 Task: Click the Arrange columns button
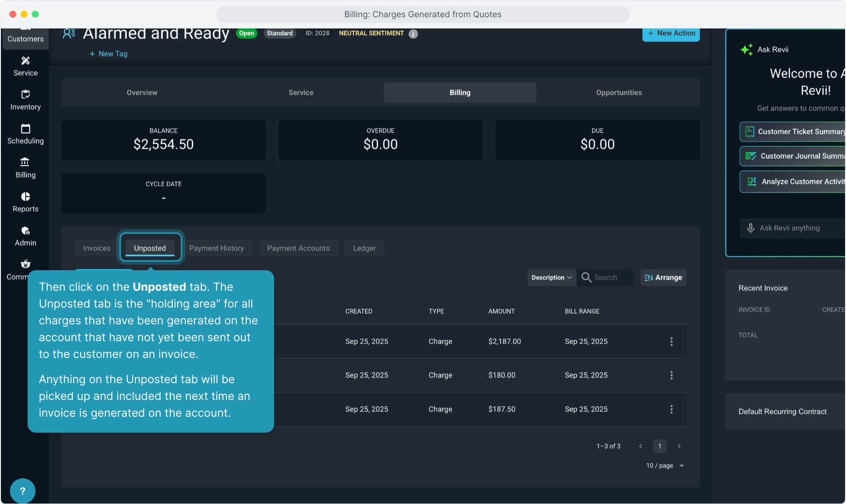663,278
